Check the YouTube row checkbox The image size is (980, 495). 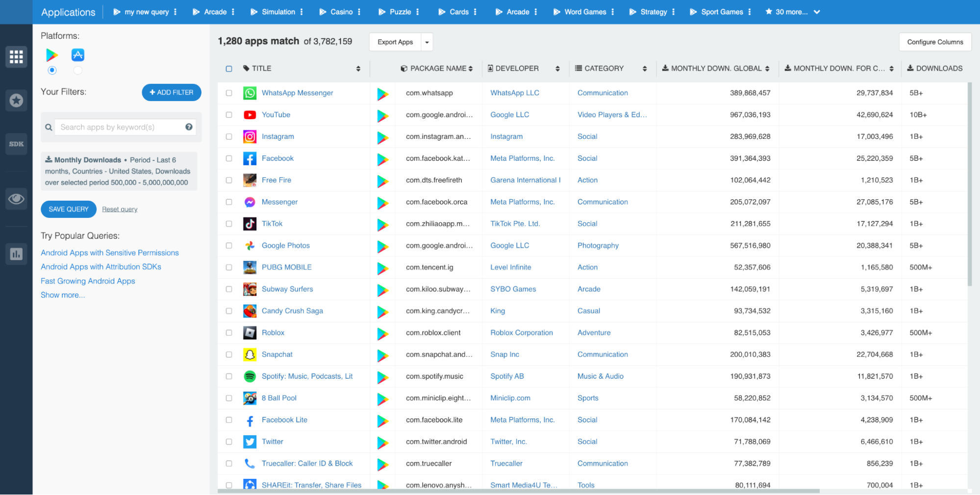(229, 115)
